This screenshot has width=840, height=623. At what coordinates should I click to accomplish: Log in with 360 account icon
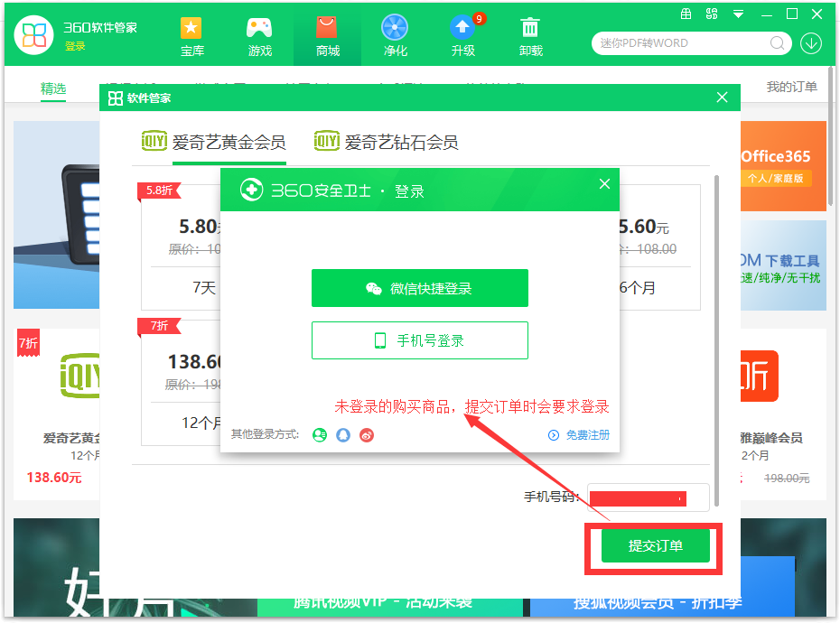click(x=320, y=435)
